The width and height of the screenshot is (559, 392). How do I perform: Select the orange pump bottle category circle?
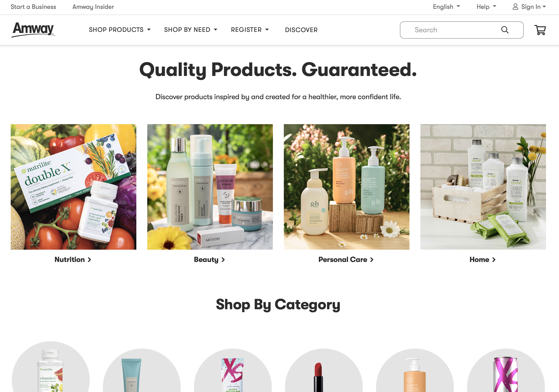(x=415, y=370)
